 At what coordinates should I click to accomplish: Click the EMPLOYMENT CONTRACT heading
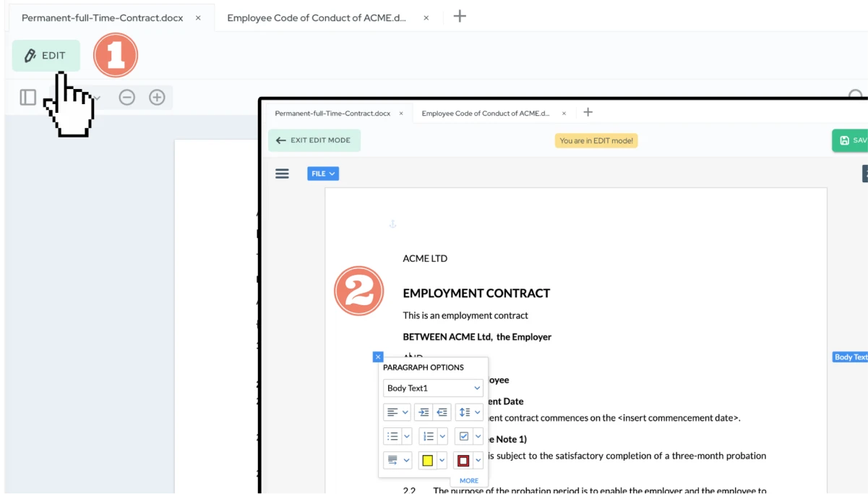tap(476, 293)
